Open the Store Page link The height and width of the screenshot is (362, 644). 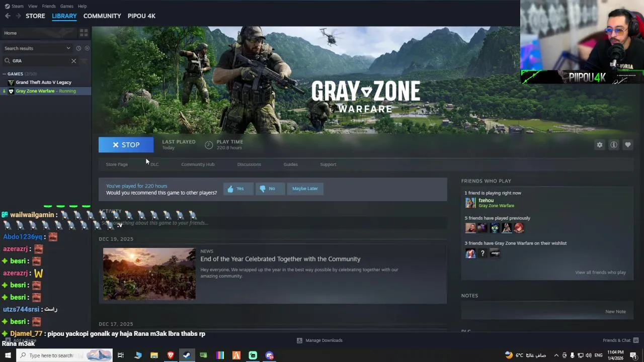[117, 164]
